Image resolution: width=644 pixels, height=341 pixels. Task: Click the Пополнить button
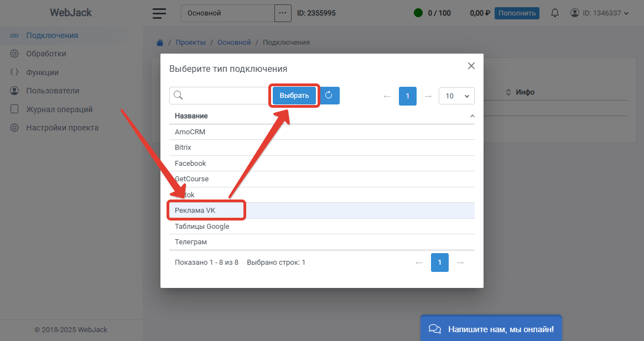pyautogui.click(x=517, y=13)
